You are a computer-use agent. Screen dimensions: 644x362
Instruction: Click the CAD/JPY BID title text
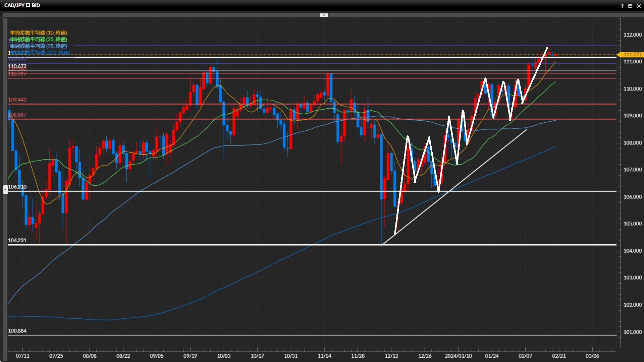[x=22, y=5]
